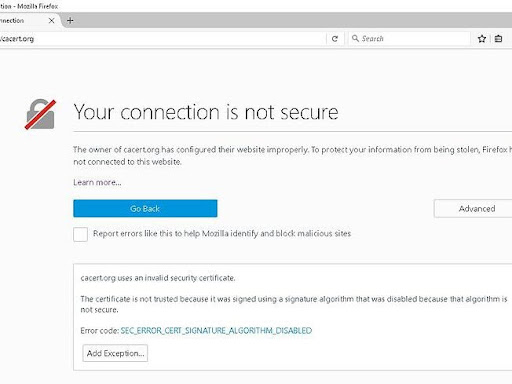Click the cacert.org address bar

[x=163, y=39]
